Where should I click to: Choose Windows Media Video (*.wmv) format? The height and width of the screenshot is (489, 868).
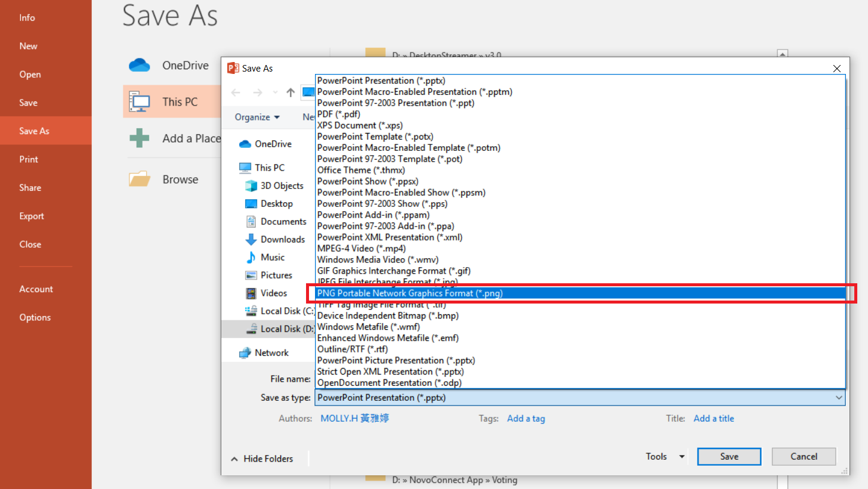(580, 259)
